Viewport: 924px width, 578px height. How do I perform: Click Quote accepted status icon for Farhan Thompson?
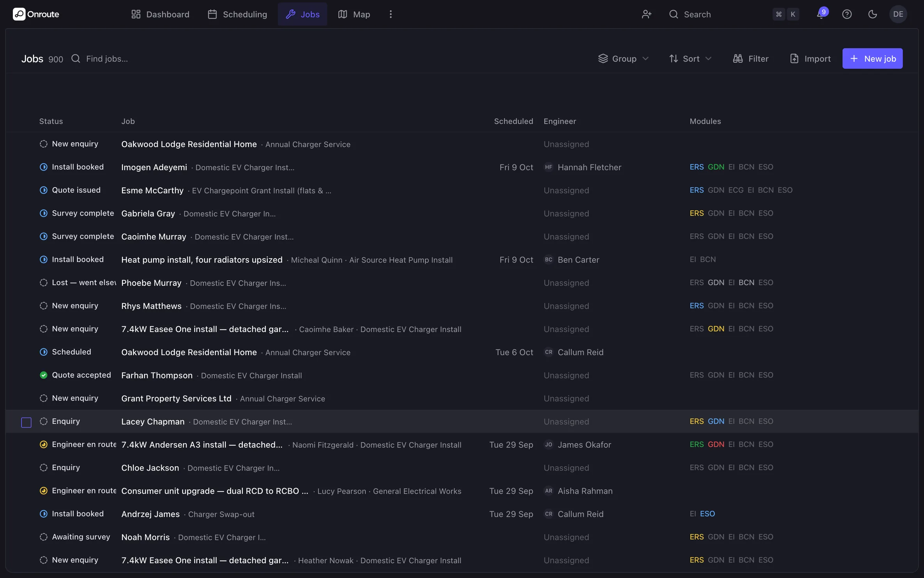click(x=44, y=375)
